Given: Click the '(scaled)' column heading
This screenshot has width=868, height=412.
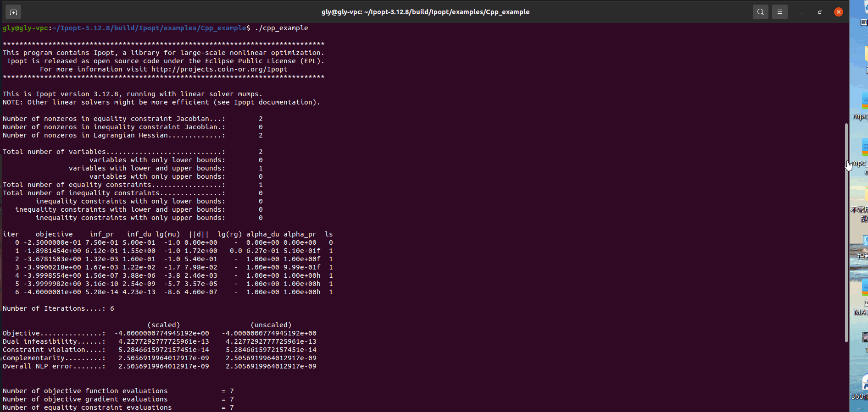Looking at the screenshot, I should click(164, 325).
